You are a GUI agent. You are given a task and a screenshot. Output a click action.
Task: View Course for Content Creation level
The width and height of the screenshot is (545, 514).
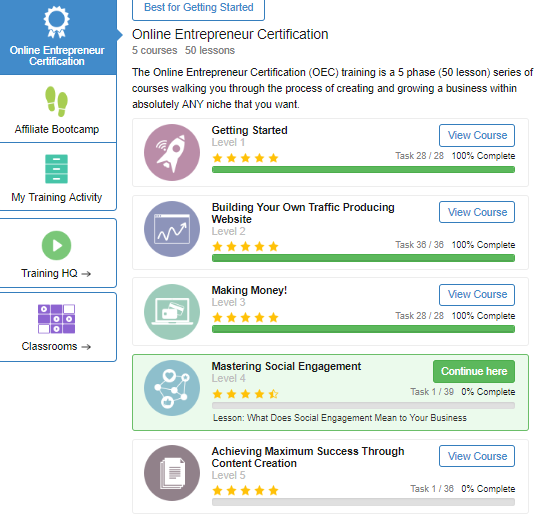point(477,456)
